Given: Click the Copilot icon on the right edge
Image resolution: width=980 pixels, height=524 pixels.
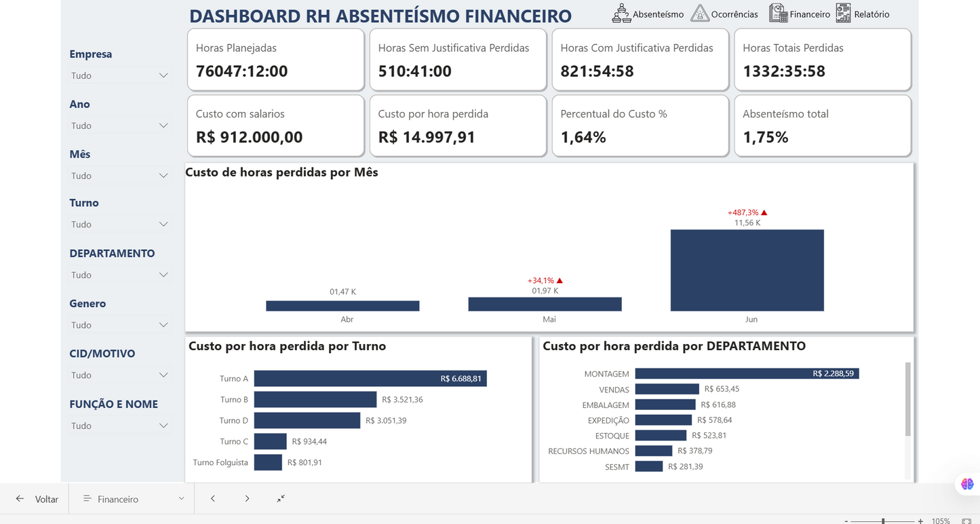Looking at the screenshot, I should click(x=967, y=484).
